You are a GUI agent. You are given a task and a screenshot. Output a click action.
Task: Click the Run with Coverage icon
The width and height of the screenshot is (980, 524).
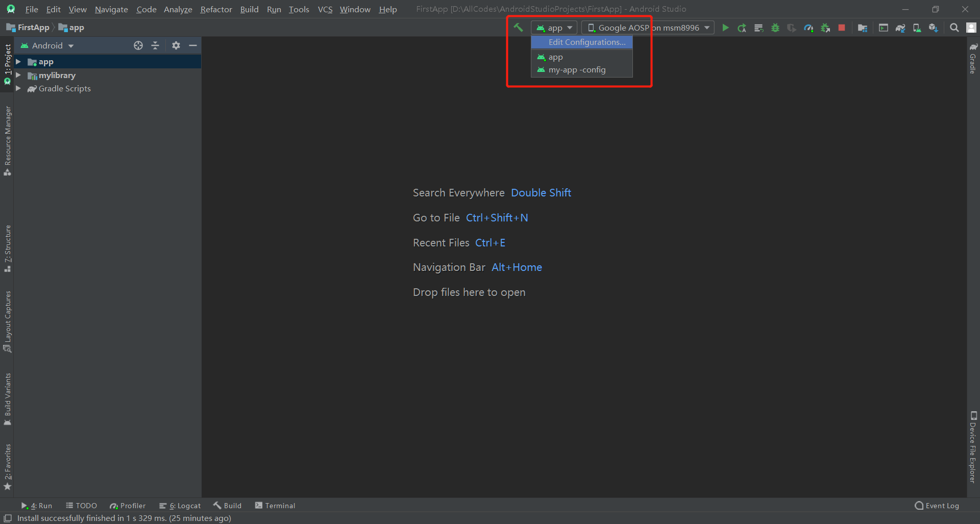click(792, 28)
